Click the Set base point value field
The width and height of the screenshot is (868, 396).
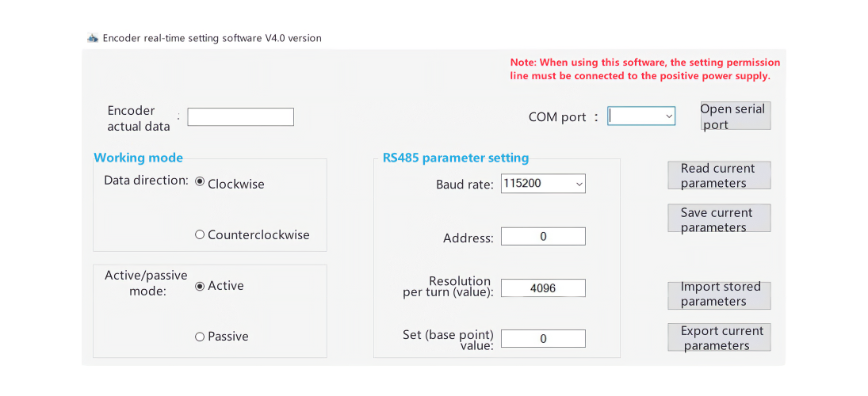(543, 338)
